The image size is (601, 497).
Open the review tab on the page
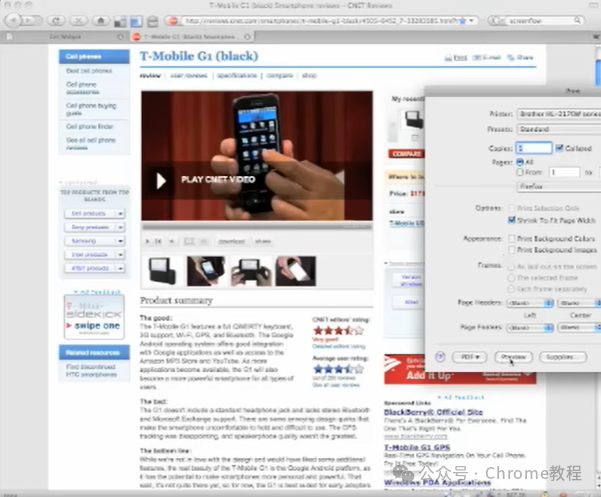click(x=150, y=75)
